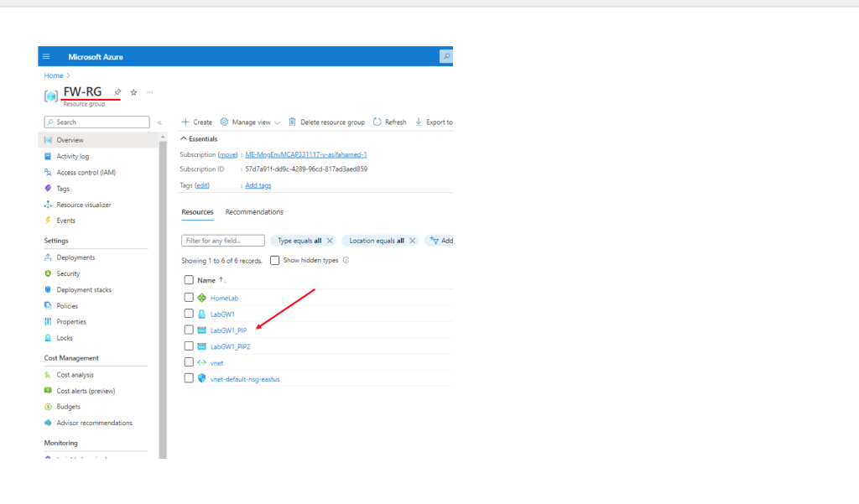Click the Refresh toolbar icon
Screen dimensions: 859x504
pos(377,122)
